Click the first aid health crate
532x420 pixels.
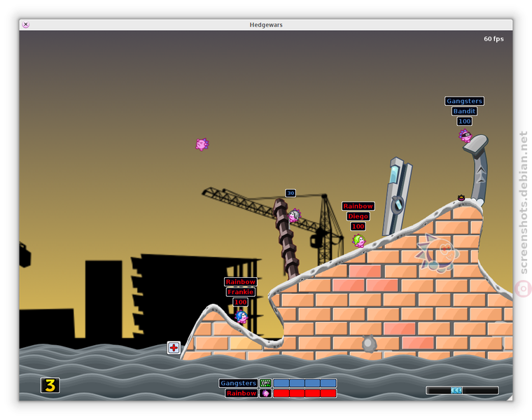174,348
